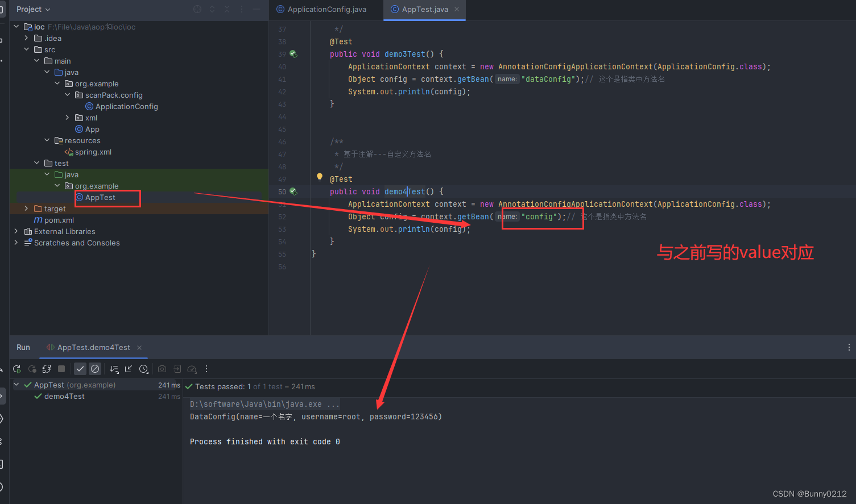
Task: Open More options in Run toolbar
Action: 206,369
